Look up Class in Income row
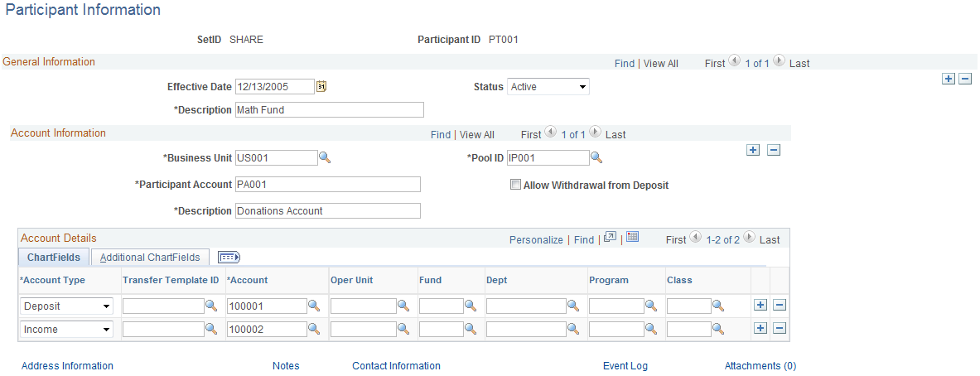The image size is (980, 376). [718, 330]
